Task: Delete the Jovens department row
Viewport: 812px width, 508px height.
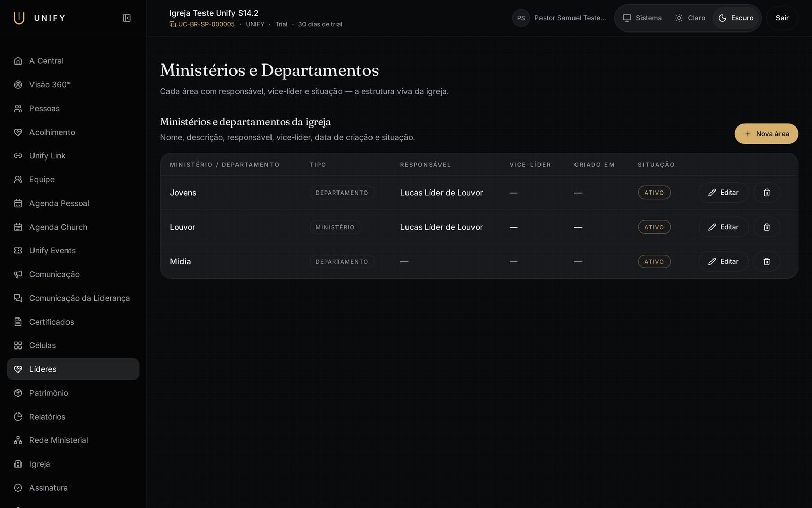Action: pyautogui.click(x=766, y=193)
